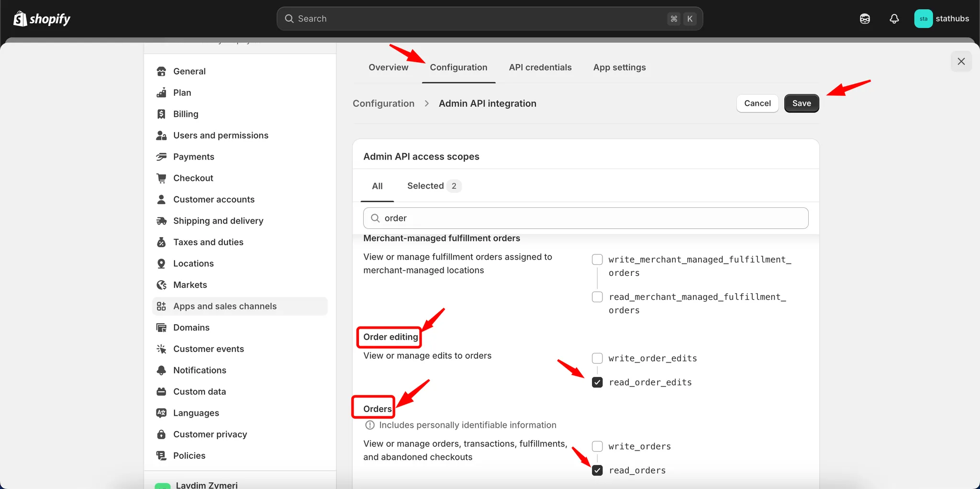Click the Plan icon in sidebar
This screenshot has width=980, height=489.
(x=161, y=92)
